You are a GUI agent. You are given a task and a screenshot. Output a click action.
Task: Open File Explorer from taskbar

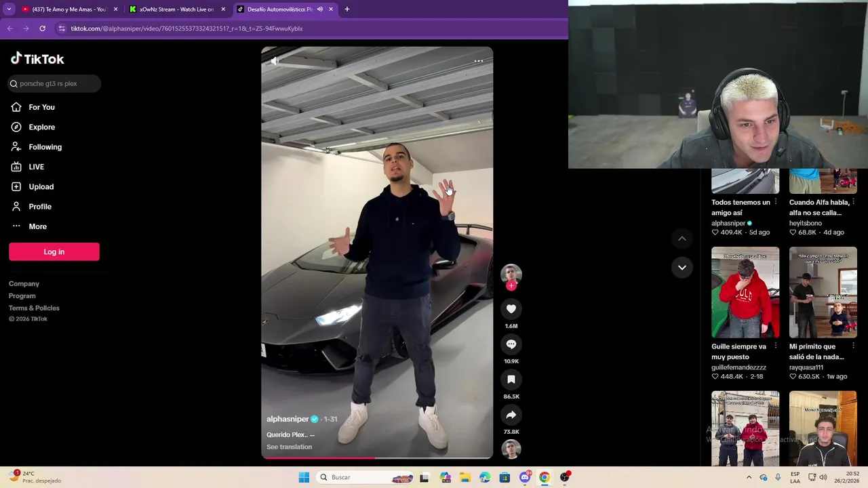[465, 477]
